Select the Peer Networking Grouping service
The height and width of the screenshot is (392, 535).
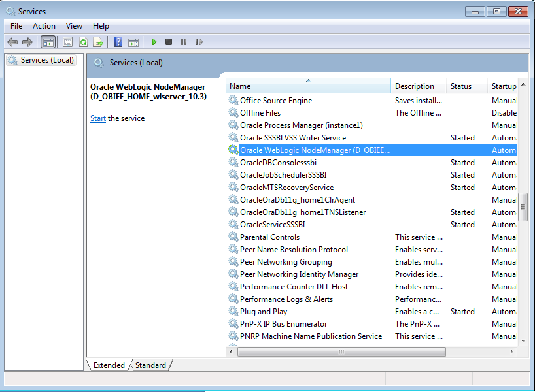[x=286, y=262]
